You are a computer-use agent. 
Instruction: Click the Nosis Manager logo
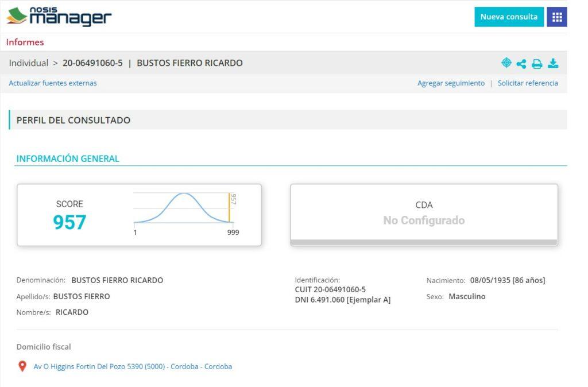tap(59, 17)
